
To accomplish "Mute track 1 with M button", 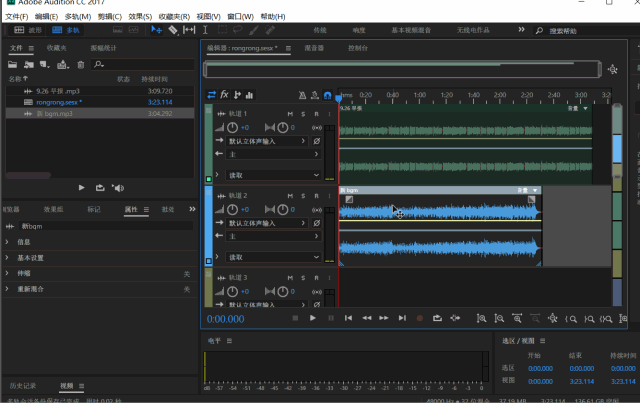I will pyautogui.click(x=290, y=114).
